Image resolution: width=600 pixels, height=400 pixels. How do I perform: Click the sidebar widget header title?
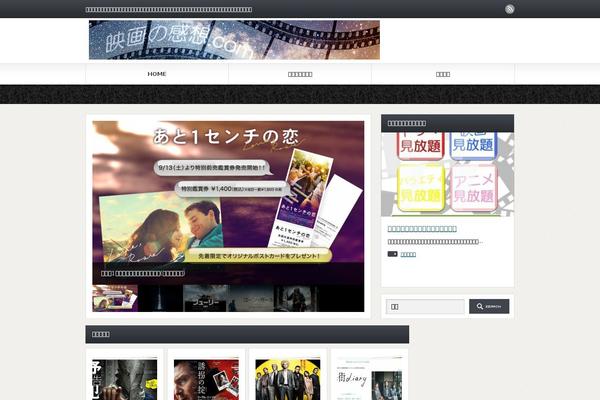pos(407,123)
